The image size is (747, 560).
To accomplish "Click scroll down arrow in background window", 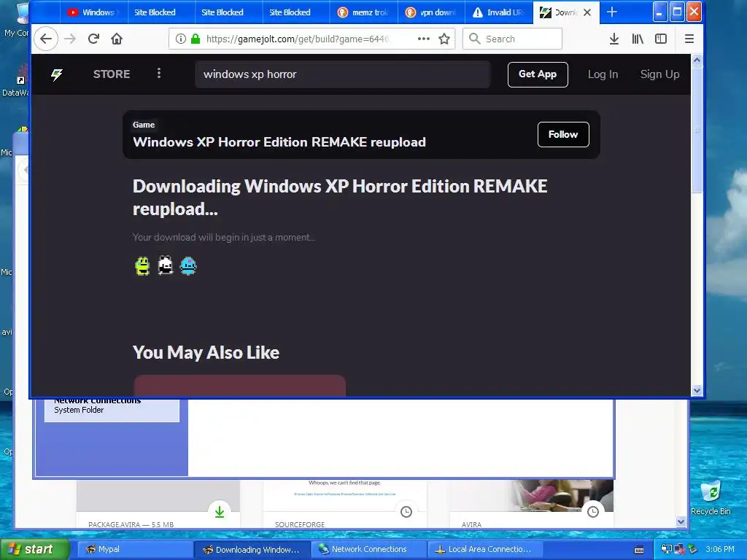I will pyautogui.click(x=681, y=522).
